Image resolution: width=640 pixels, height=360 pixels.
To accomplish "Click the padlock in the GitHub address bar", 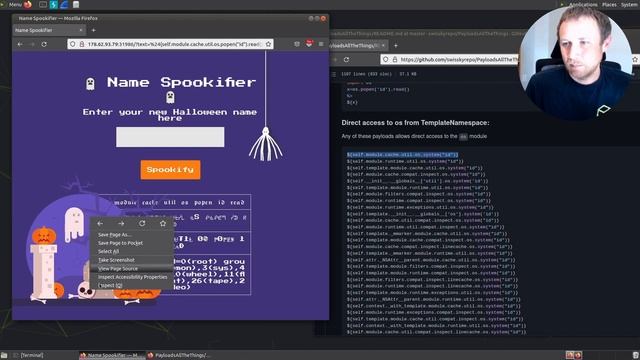I will (395, 60).
